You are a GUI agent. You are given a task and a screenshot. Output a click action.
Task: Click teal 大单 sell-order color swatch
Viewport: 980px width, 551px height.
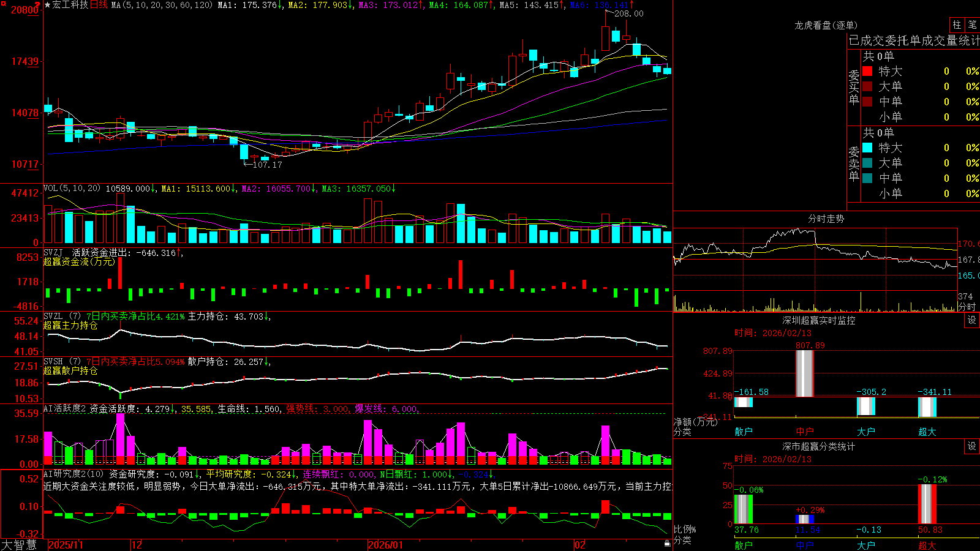click(x=867, y=163)
